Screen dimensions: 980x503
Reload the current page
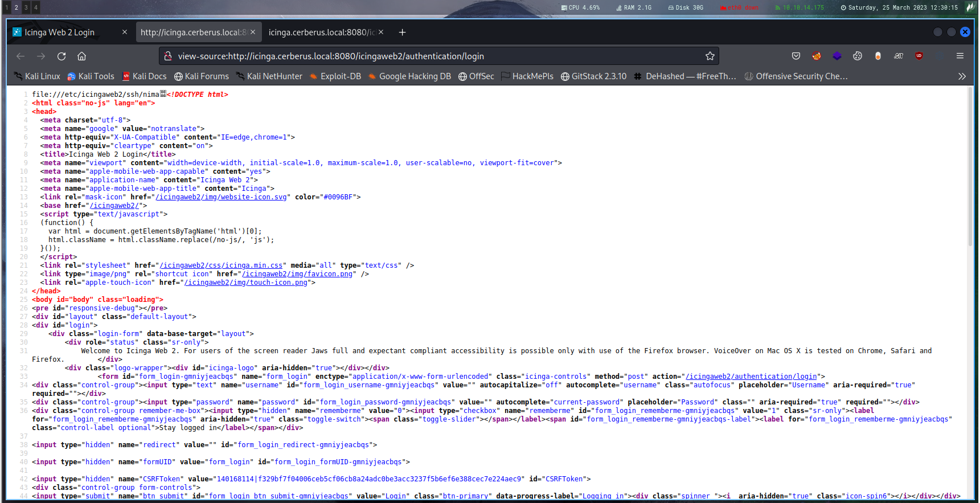pos(61,56)
